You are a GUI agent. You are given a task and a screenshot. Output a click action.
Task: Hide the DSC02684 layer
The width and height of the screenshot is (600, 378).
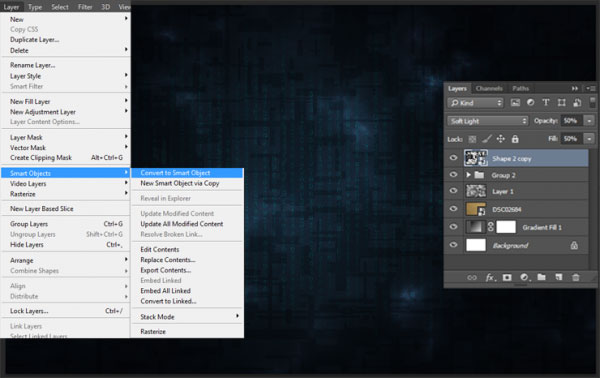453,209
